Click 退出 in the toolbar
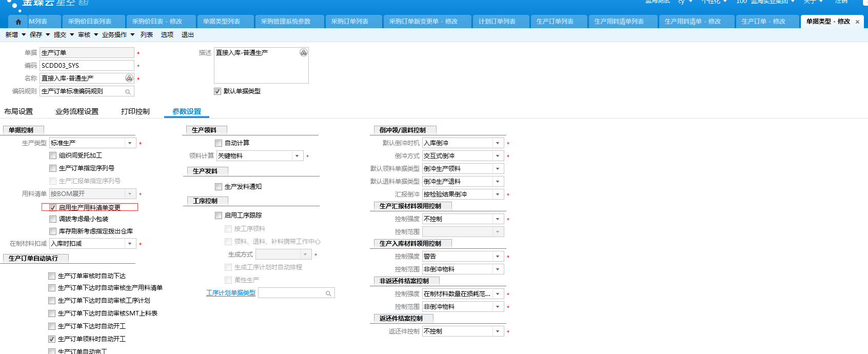868x354 pixels. 188,35
